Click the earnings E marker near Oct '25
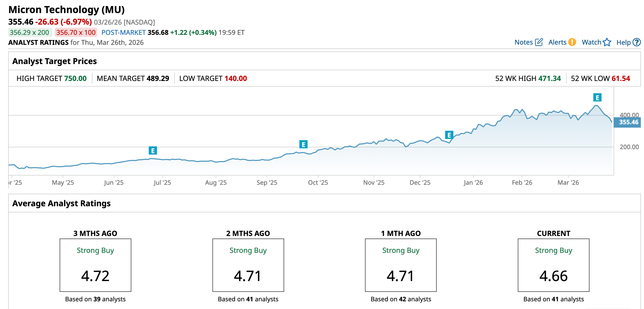 303,145
